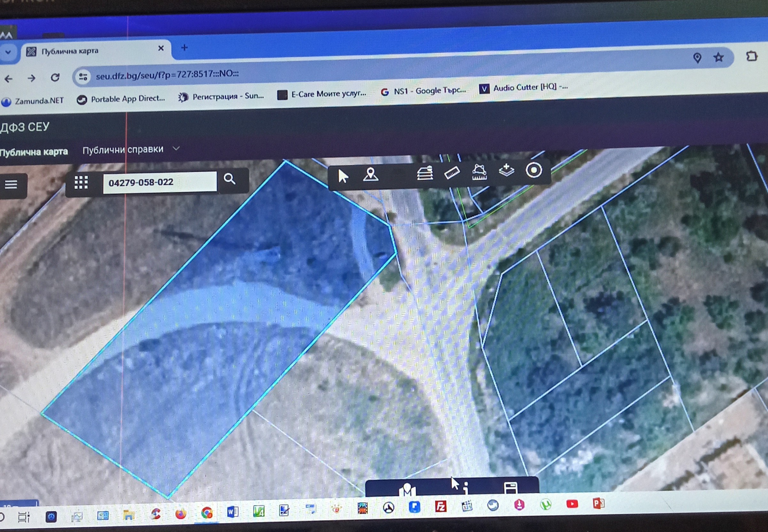Open File Explorer from the taskbar
Image resolution: width=768 pixels, height=532 pixels.
(128, 515)
